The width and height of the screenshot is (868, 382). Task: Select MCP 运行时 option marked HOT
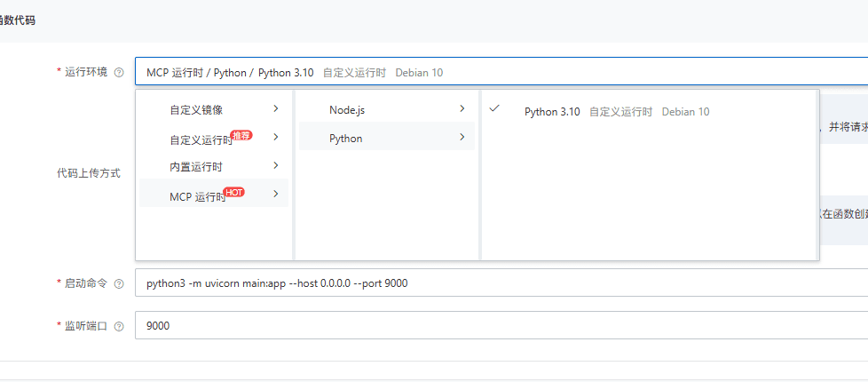pyautogui.click(x=214, y=194)
